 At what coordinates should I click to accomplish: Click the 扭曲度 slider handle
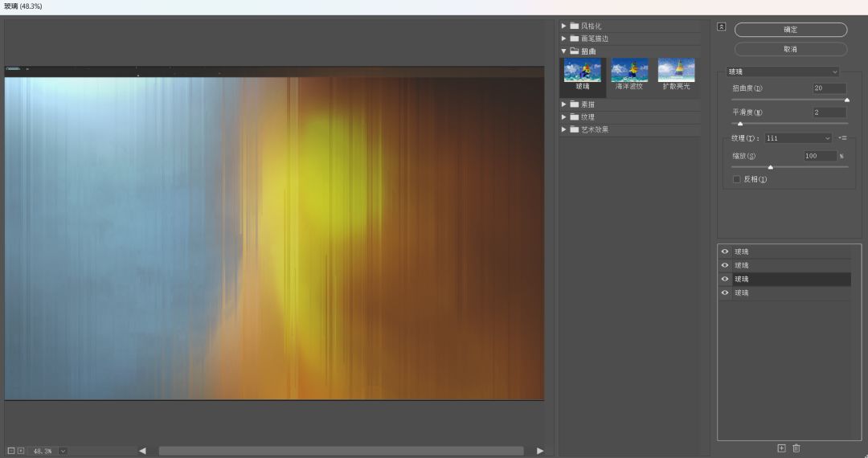point(846,100)
